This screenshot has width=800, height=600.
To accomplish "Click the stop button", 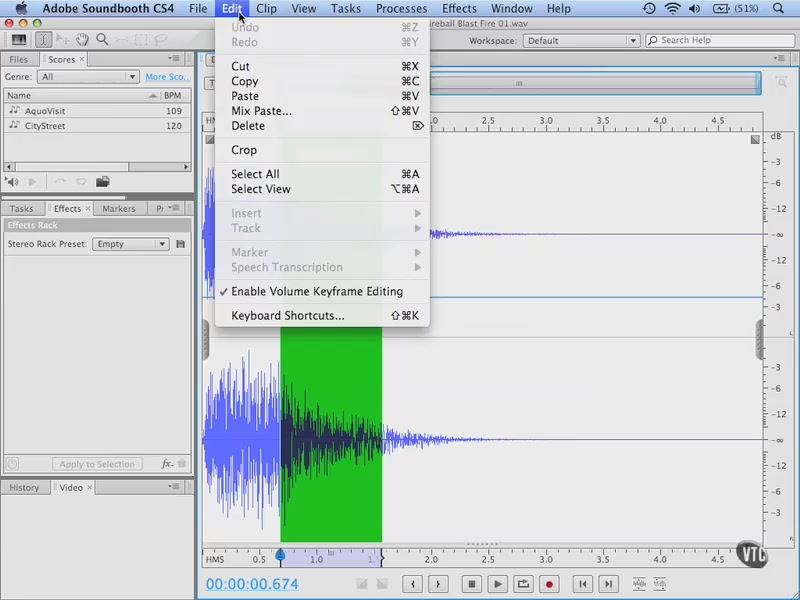I will pos(472,584).
